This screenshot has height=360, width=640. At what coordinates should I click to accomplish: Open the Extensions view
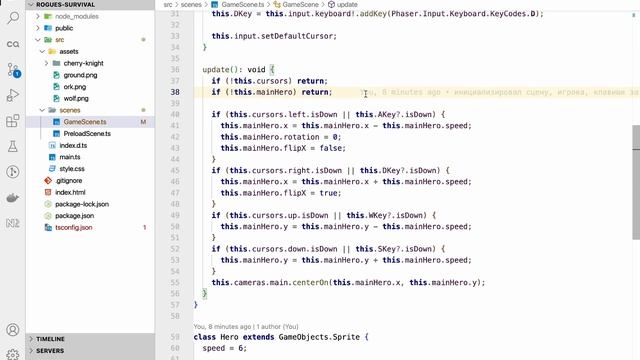[13, 121]
